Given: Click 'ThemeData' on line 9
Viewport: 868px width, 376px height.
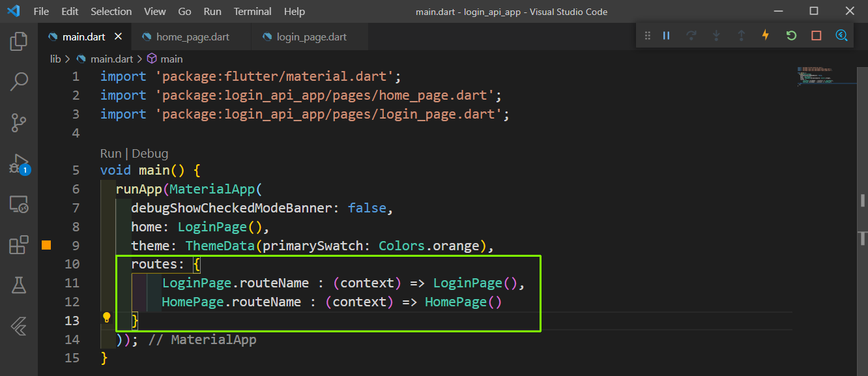Looking at the screenshot, I should (220, 246).
